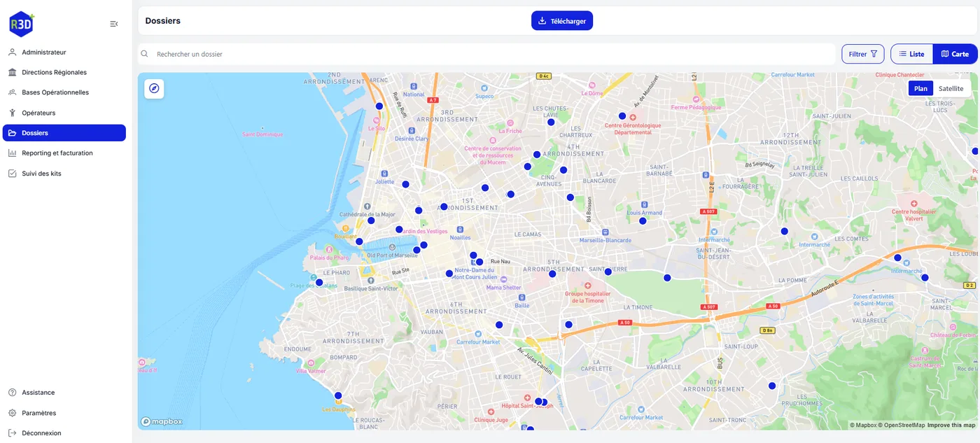Select the Satellite map style
980x443 pixels.
click(951, 88)
